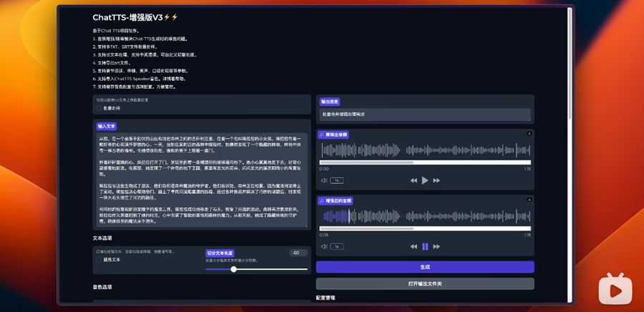Image resolution: width=644 pixels, height=312 pixels.
Task: Mute the original output audio volume icon
Action: pos(324,180)
